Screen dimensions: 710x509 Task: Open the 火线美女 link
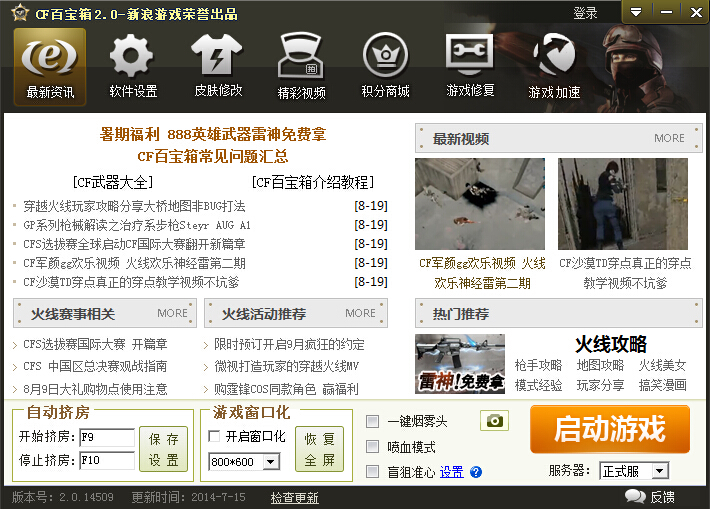[662, 365]
